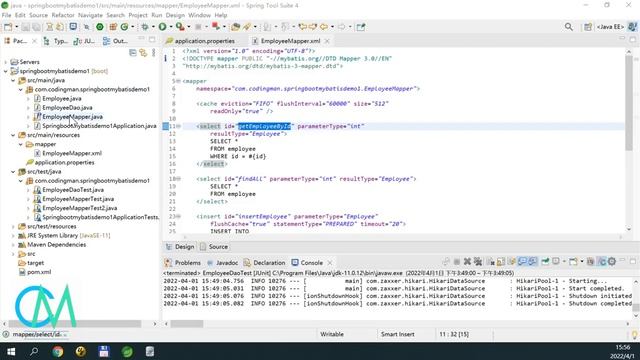Fold the findAll select at line 18
Viewport: 640px width, 360px height.
point(178,179)
